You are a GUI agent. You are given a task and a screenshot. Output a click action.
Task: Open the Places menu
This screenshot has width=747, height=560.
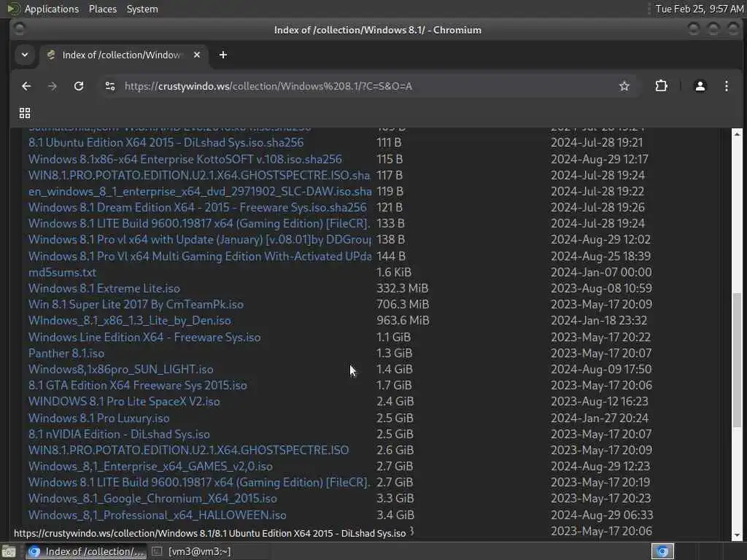103,9
